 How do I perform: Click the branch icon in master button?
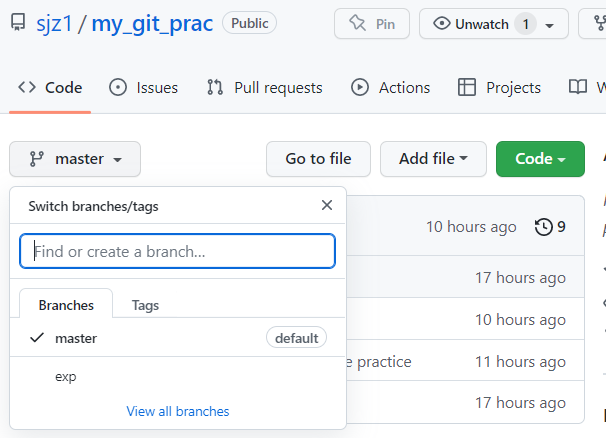click(37, 159)
